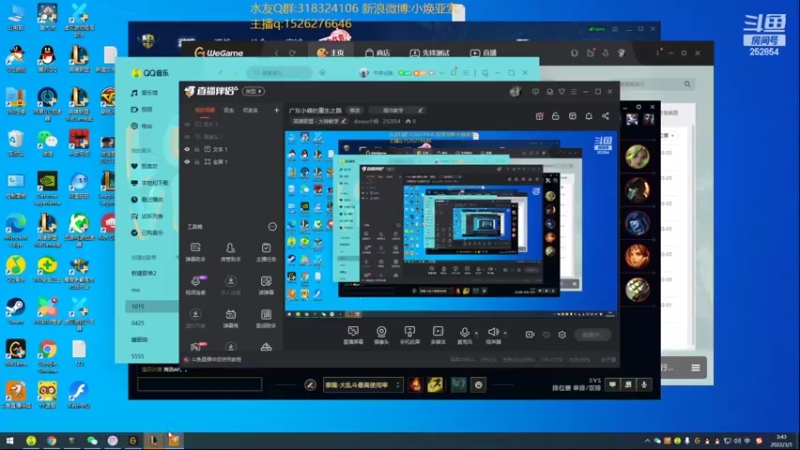Click the record video icon beside settings
Screen dimensions: 800x450
[530, 335]
